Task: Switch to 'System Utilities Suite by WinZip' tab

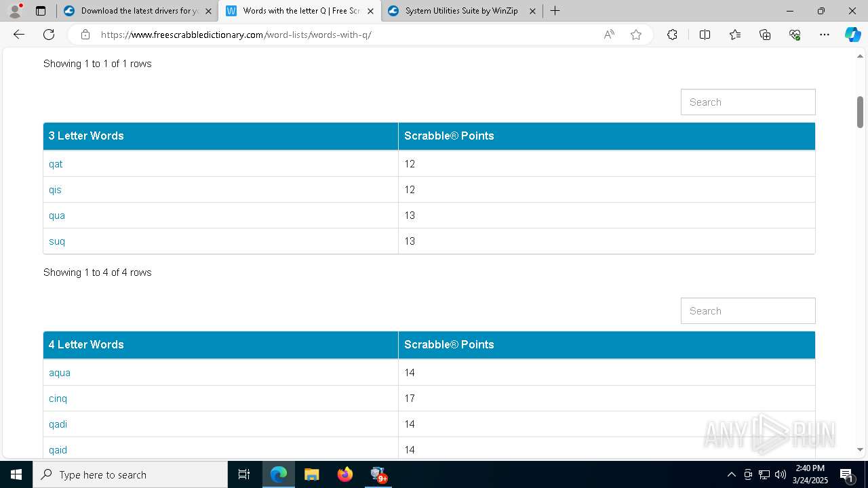Action: pos(461,11)
